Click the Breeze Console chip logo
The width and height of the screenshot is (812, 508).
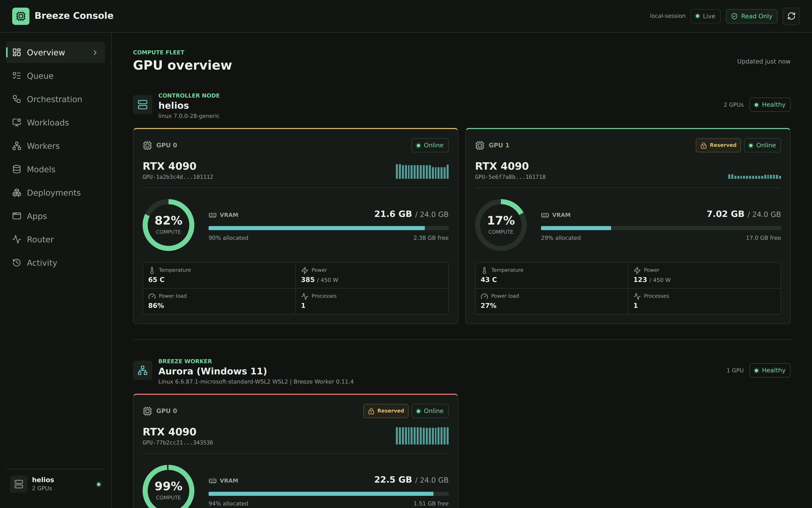click(x=21, y=16)
